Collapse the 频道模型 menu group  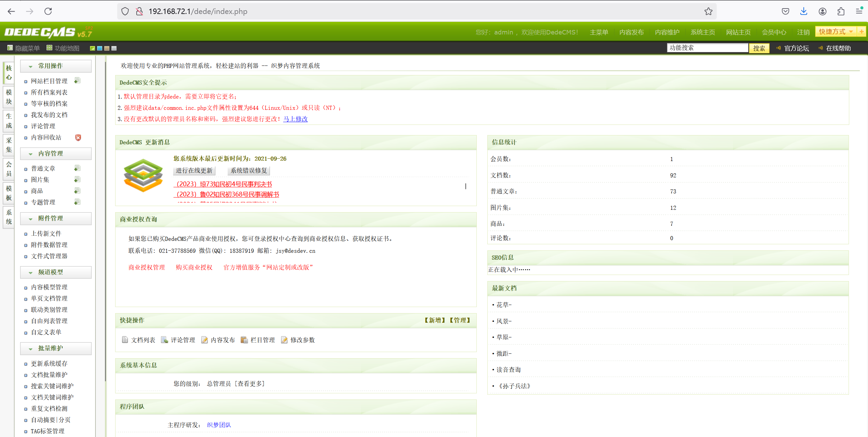tap(56, 272)
